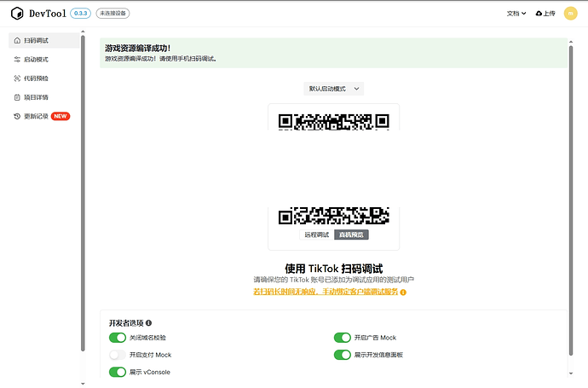Switch to 真机预览 tab

point(351,235)
